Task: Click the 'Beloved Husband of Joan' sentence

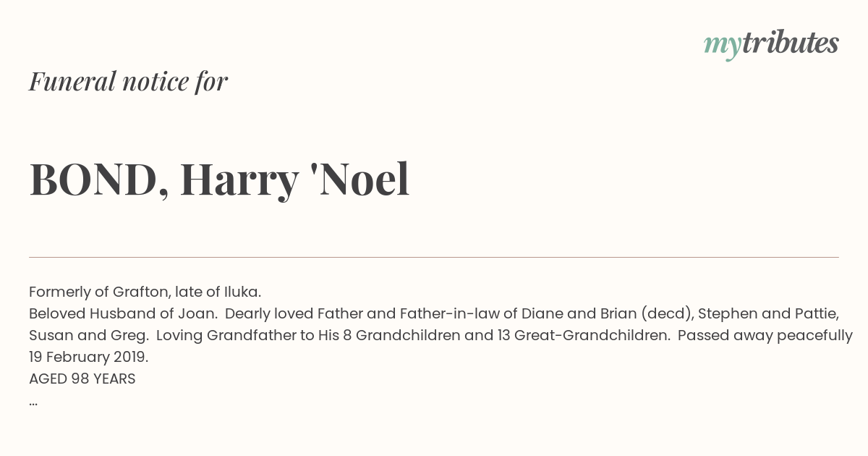Action: coord(123,313)
